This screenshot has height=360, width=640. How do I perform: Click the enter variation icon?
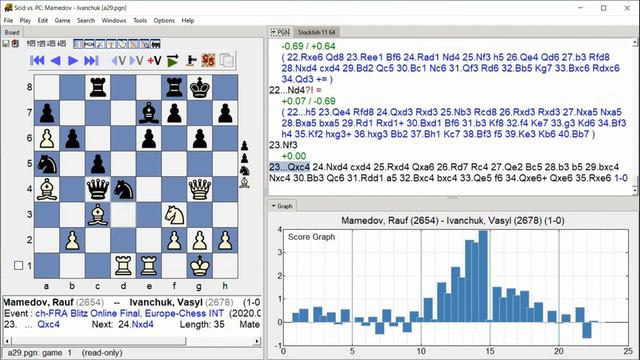[136, 61]
